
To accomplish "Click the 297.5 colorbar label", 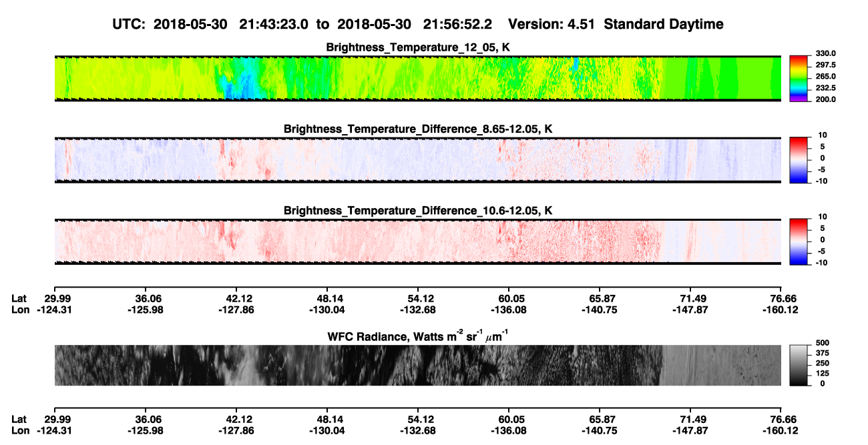I will pos(825,65).
